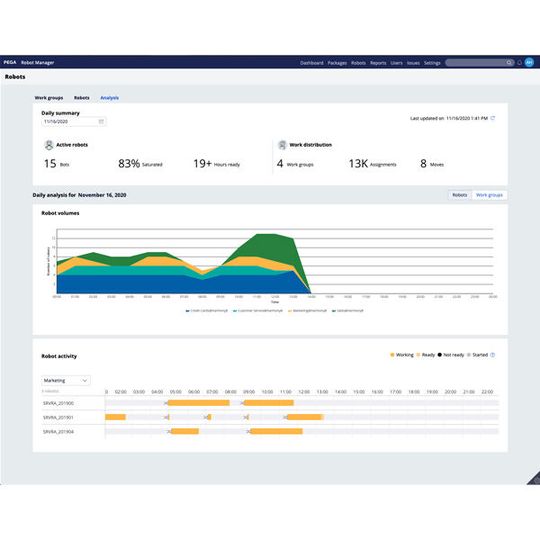Click the 13K Assignments metric
The width and height of the screenshot is (540, 540).
372,164
